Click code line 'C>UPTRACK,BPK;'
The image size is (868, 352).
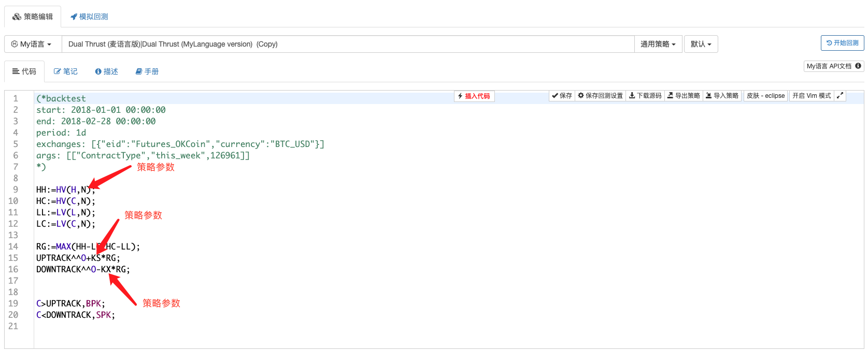tap(70, 303)
